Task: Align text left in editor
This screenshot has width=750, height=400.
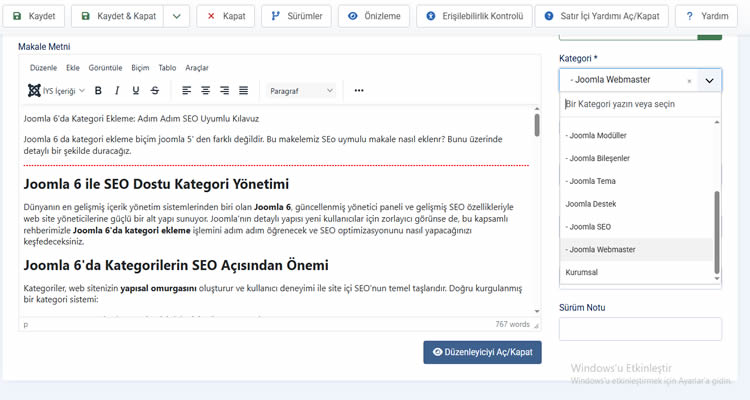Action: [187, 91]
